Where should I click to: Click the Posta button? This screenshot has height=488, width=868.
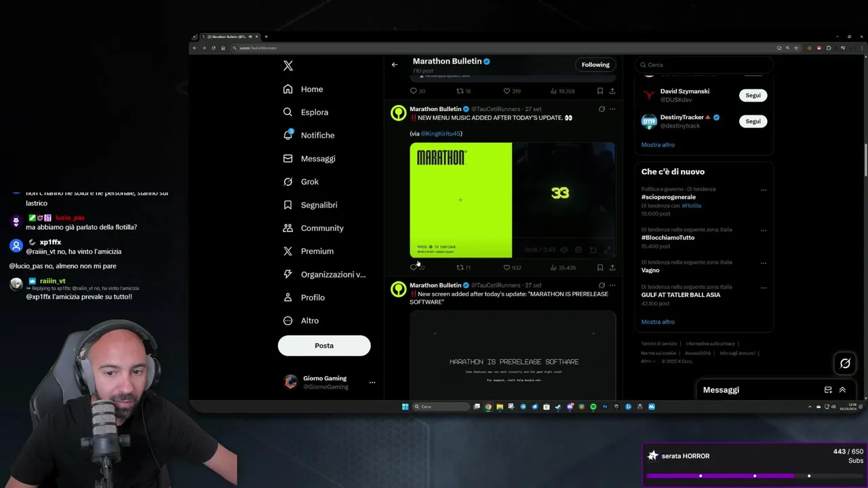tap(324, 346)
